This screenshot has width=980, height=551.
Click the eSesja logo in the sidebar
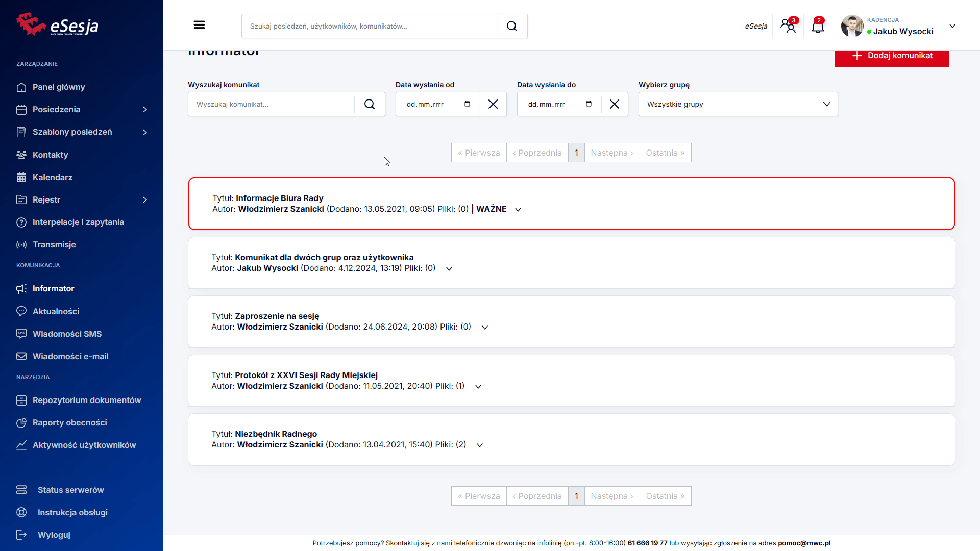click(x=57, y=24)
